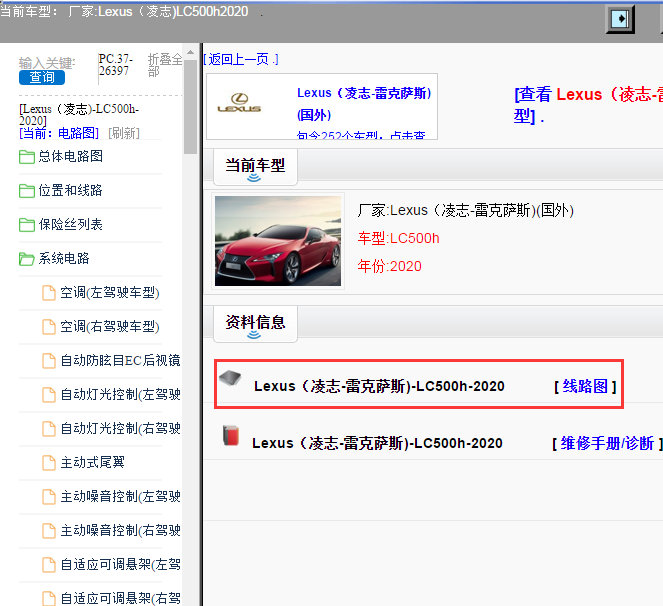
Task: Open Lexus（凌志-雷克萨斯）(国外) brand link
Action: pyautogui.click(x=364, y=104)
